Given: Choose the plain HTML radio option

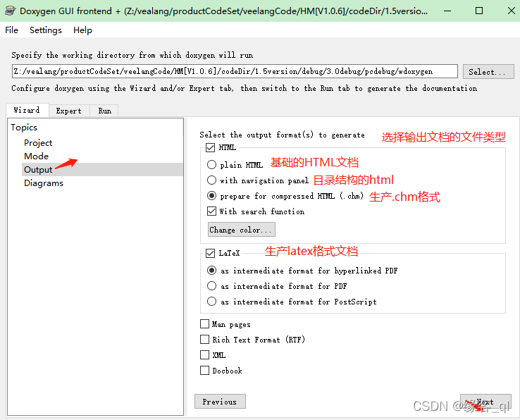Looking at the screenshot, I should pyautogui.click(x=211, y=165).
